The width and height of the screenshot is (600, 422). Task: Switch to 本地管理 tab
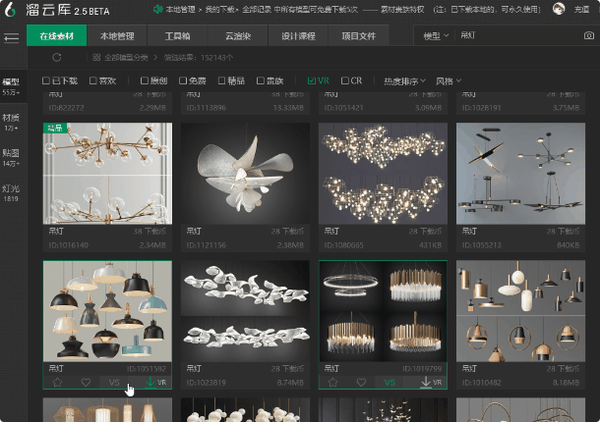117,36
